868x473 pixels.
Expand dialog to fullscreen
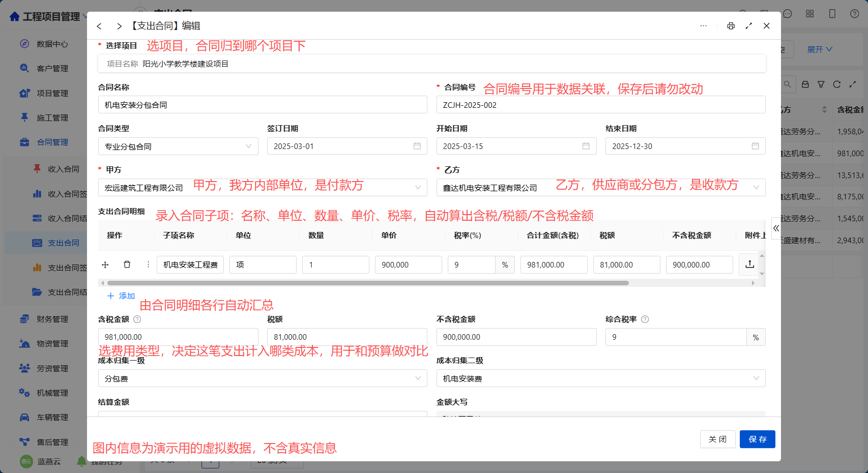click(748, 26)
